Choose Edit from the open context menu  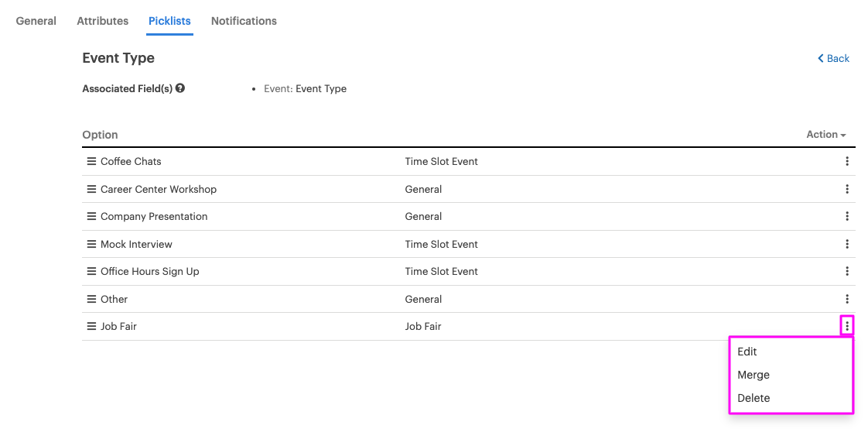click(747, 352)
